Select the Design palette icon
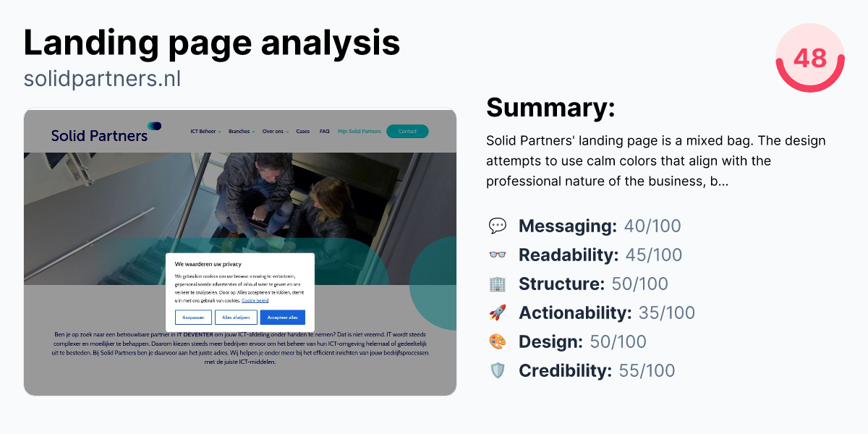 point(498,341)
